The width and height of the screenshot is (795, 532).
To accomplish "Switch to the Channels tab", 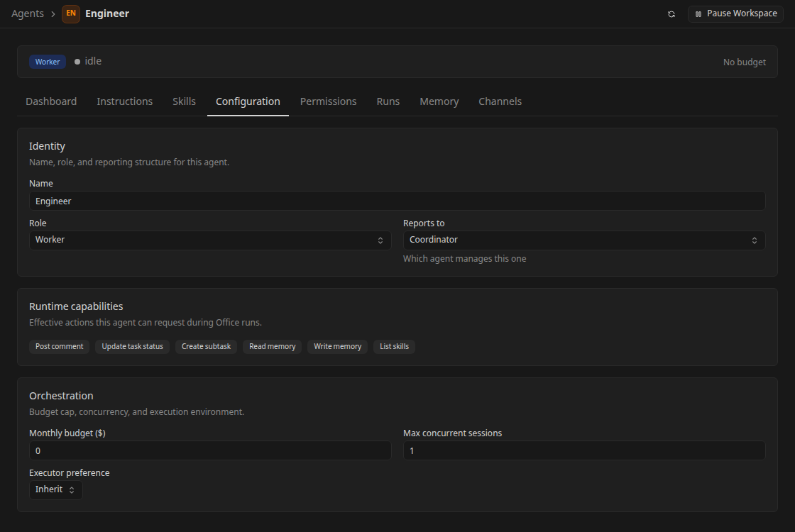I will coord(500,101).
